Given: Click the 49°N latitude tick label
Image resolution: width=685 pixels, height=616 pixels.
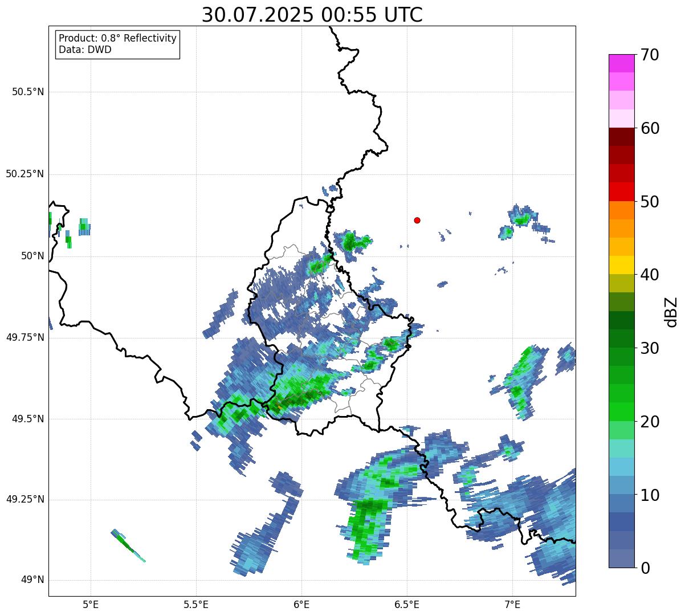Looking at the screenshot, I should click(x=33, y=580).
